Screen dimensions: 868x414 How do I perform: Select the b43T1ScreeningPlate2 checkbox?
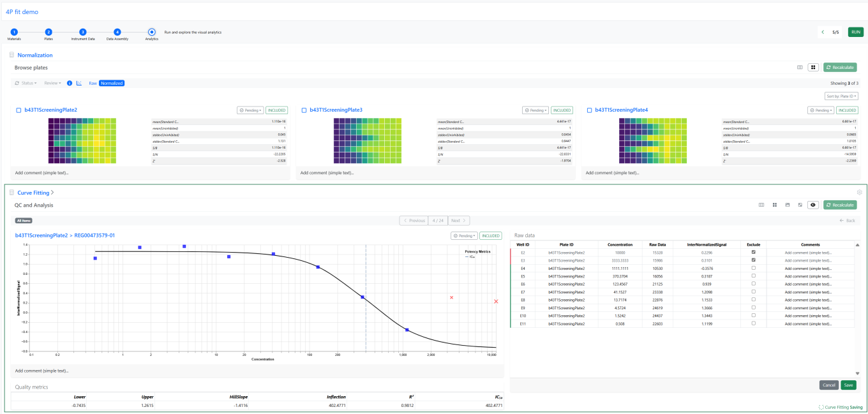(19, 110)
